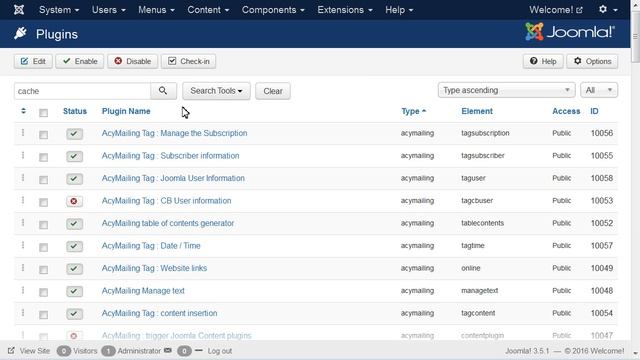Open the Components menu
640x360 pixels.
273,9
